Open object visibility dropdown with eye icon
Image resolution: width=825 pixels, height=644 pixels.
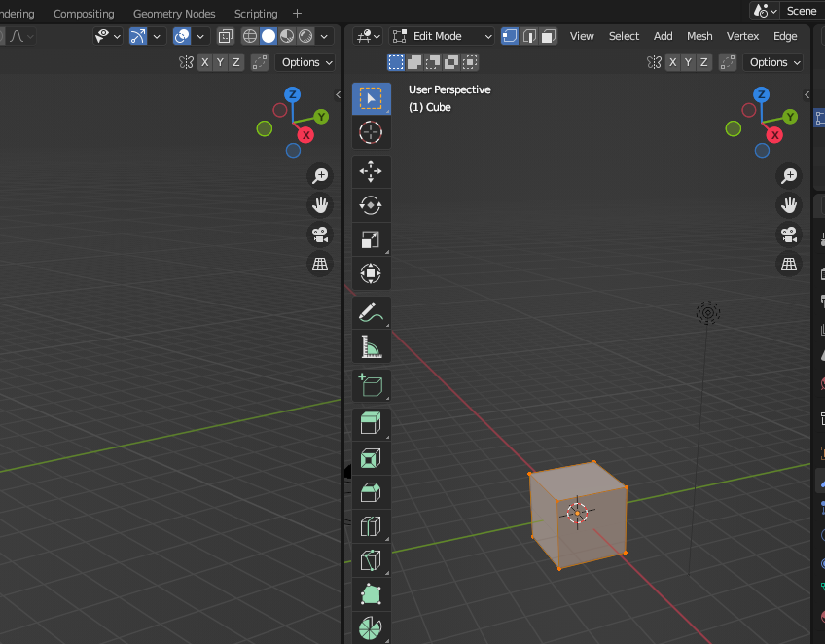pos(108,36)
